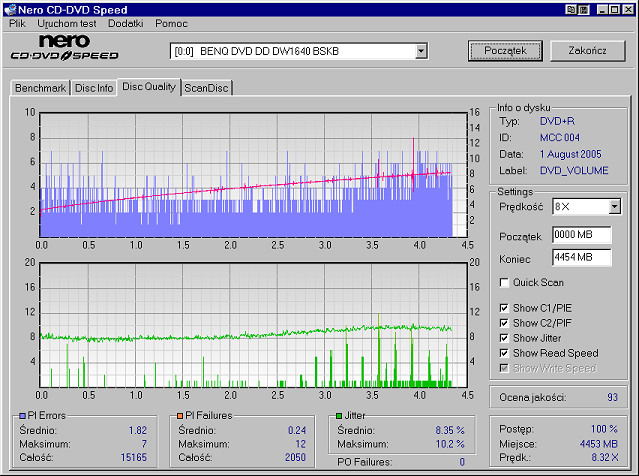639x476 pixels.
Task: Click PI Errors Maksimum value 7
Action: pyautogui.click(x=144, y=444)
